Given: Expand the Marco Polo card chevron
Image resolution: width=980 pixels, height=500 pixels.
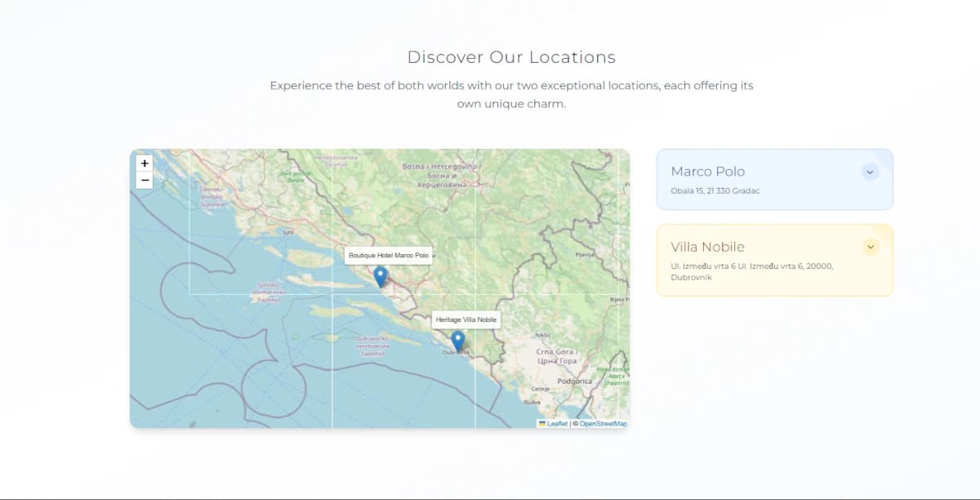Looking at the screenshot, I should click(x=870, y=172).
